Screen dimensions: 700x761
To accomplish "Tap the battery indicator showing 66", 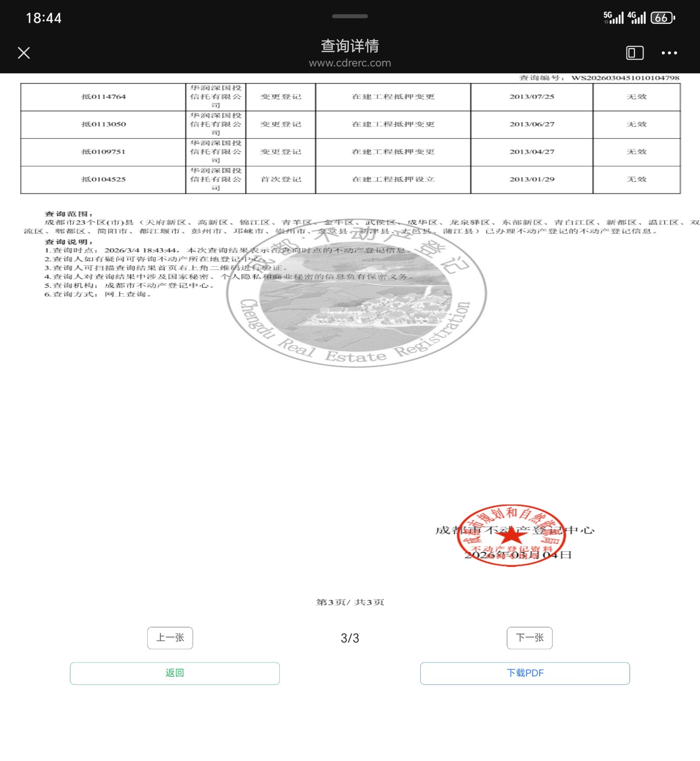I will [x=662, y=18].
